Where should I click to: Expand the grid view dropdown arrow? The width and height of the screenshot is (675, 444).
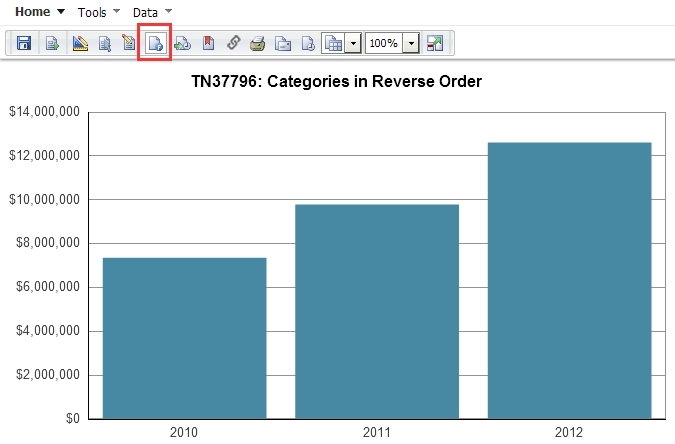[352, 44]
